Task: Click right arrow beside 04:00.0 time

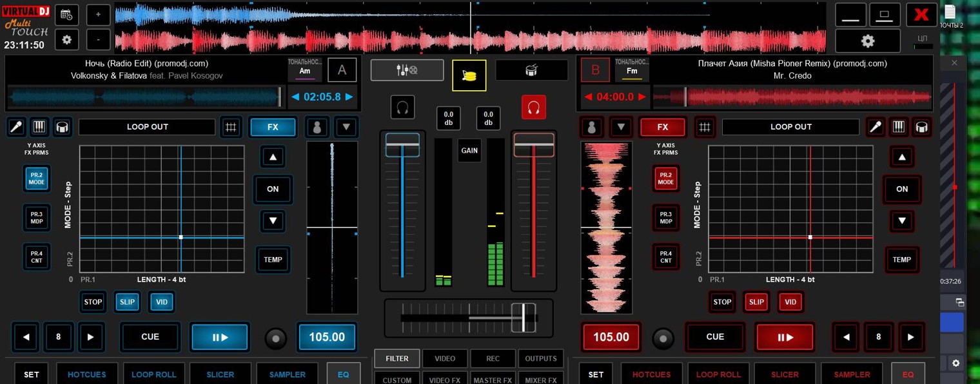Action: 642,97
